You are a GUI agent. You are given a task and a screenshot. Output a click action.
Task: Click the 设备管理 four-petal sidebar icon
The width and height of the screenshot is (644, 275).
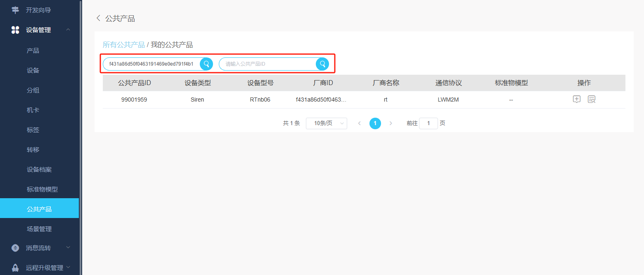coord(15,30)
